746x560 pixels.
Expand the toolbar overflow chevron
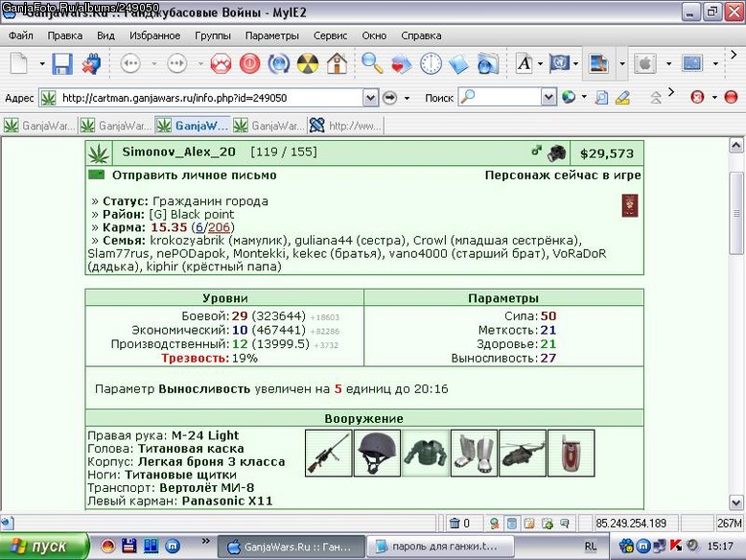pos(734,56)
